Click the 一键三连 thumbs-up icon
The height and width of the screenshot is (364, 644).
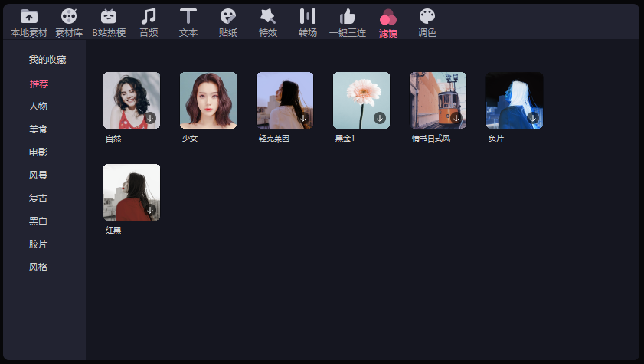(348, 16)
